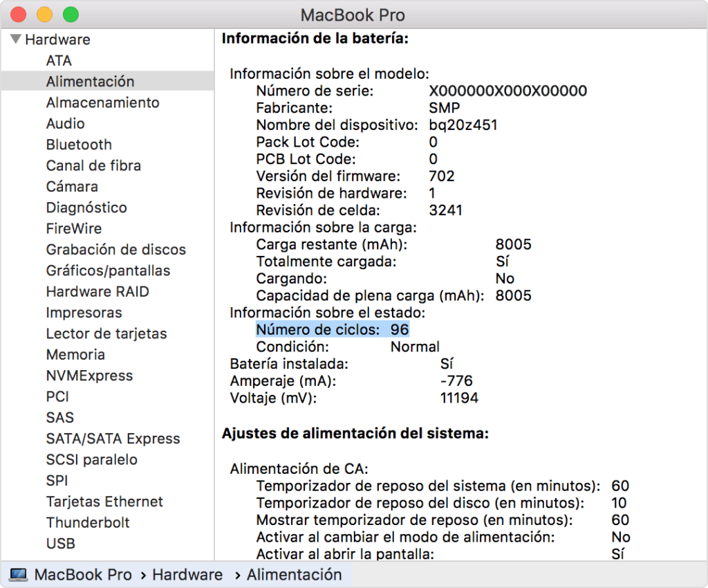Click the Totalmente cargada label

click(326, 262)
